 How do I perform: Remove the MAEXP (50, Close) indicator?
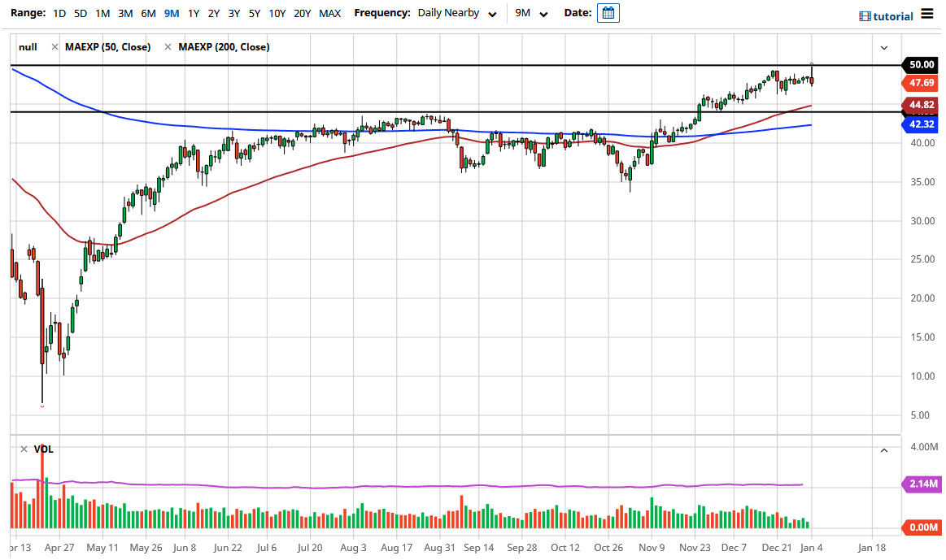pyautogui.click(x=55, y=46)
